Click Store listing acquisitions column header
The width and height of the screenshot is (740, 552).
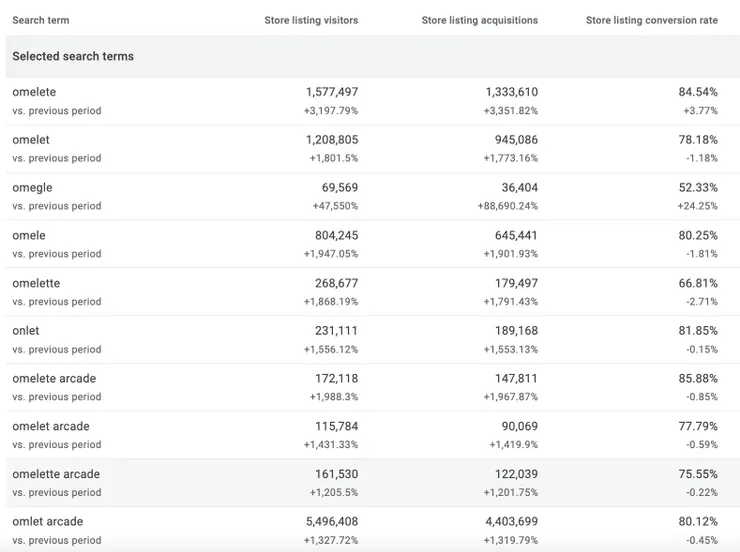pyautogui.click(x=479, y=20)
